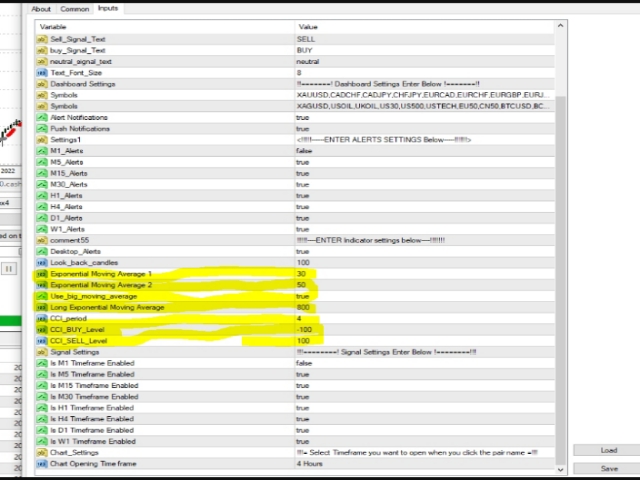Click scrollbar down arrow of inputs list
The height and width of the screenshot is (480, 640).
pyautogui.click(x=560, y=469)
